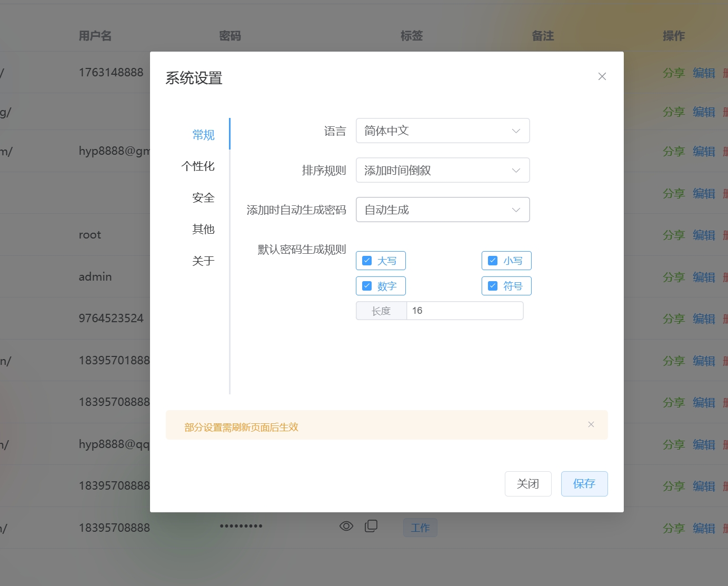
Task: Click the 用户名 column header
Action: [95, 36]
